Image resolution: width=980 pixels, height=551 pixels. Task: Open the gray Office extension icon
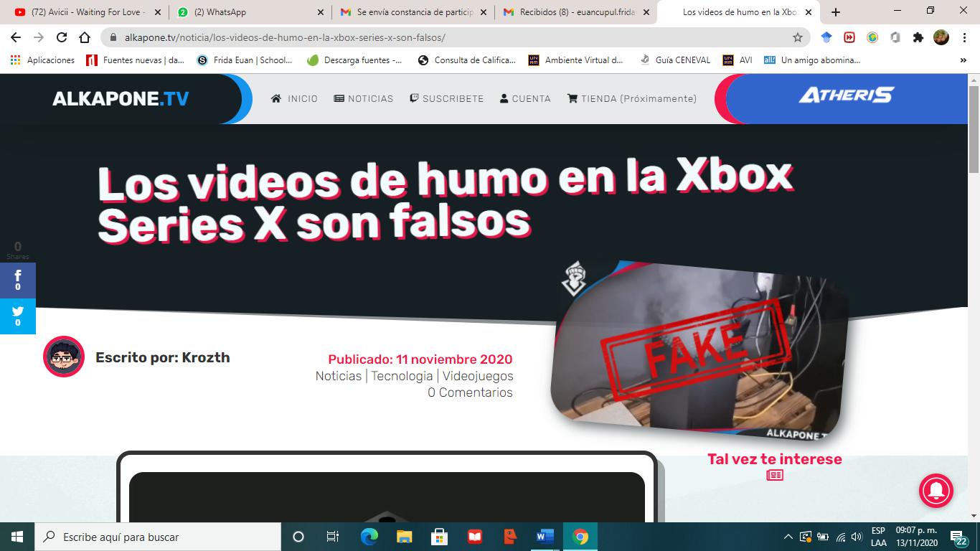[x=895, y=37]
